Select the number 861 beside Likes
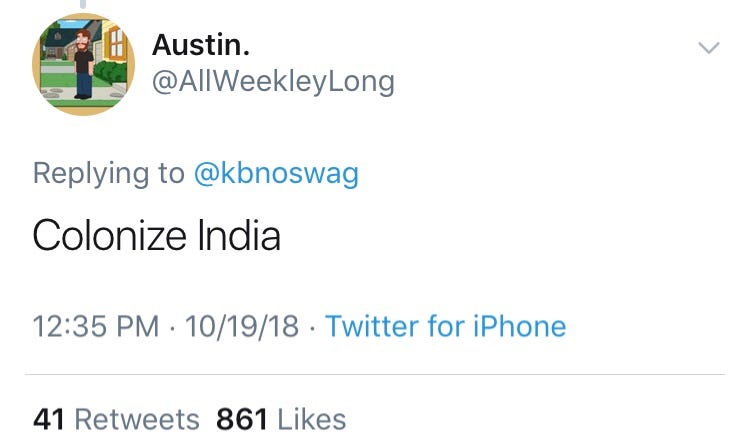Screen dimensions: 748x446 (242, 419)
